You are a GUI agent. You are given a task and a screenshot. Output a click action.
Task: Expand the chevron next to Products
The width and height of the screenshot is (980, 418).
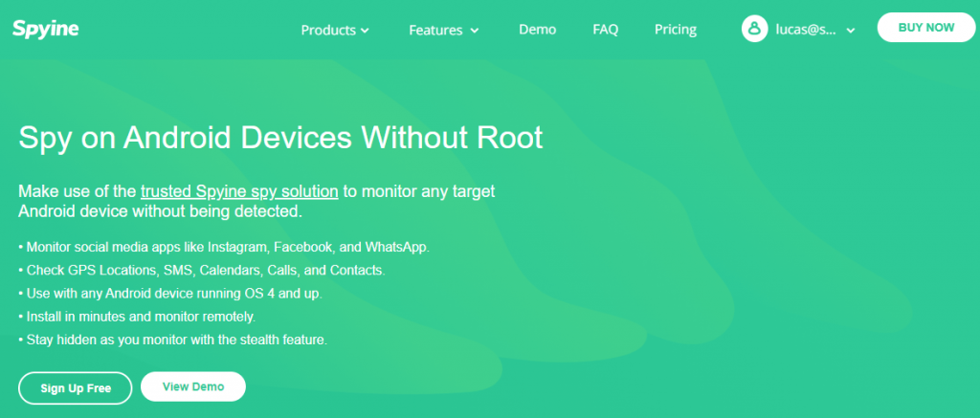365,31
